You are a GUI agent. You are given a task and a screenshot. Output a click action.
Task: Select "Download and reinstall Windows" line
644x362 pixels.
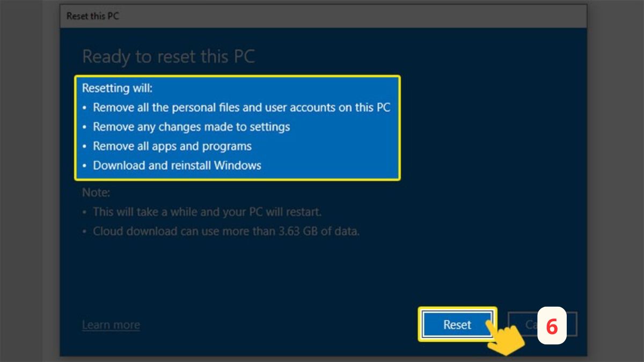point(177,165)
